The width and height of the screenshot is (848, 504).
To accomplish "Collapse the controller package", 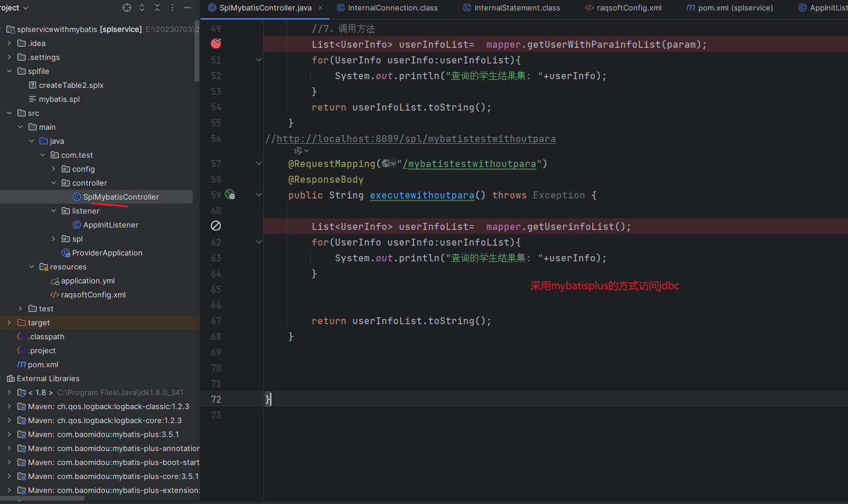I will click(54, 183).
